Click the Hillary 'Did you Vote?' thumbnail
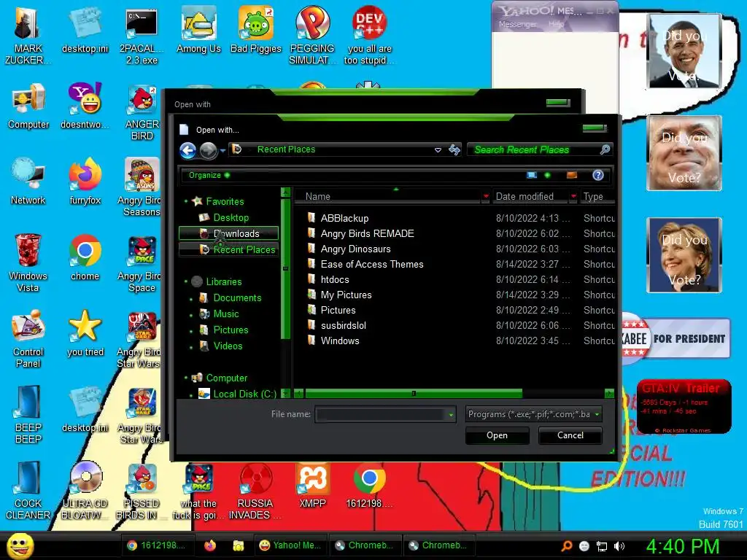The width and height of the screenshot is (747, 560). tap(684, 255)
